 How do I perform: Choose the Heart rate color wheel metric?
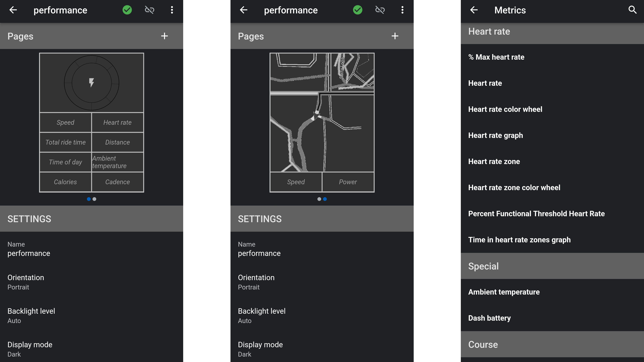(x=505, y=109)
